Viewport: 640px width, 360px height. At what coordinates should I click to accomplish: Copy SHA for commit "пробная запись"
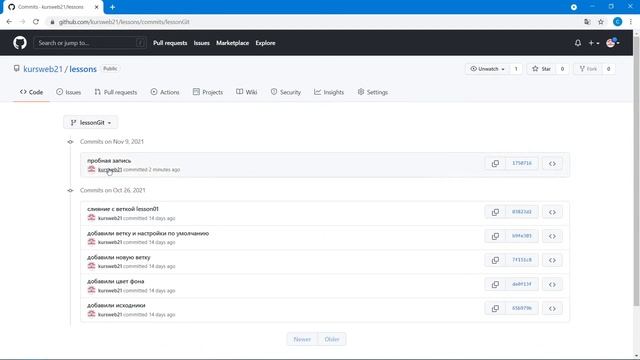(495, 163)
